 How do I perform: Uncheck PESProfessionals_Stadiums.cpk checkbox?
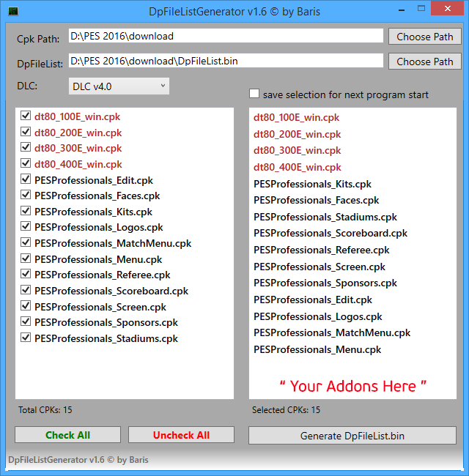click(26, 338)
